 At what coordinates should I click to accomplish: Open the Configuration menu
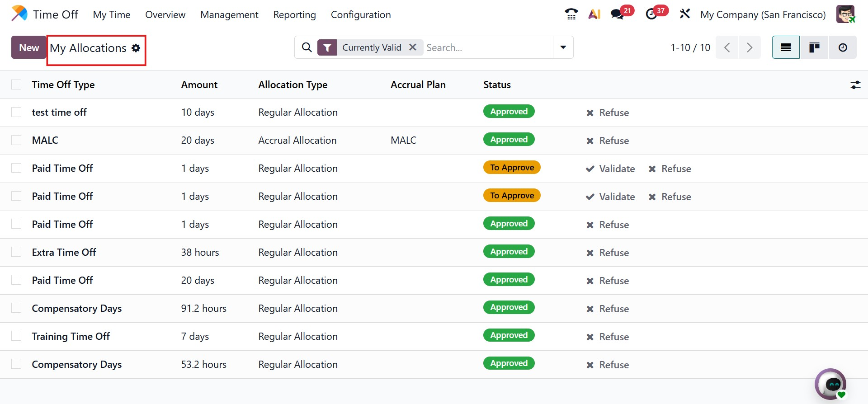360,14
